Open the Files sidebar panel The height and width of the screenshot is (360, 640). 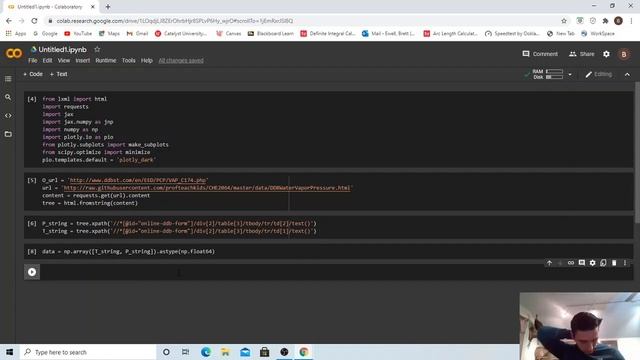pos(8,134)
